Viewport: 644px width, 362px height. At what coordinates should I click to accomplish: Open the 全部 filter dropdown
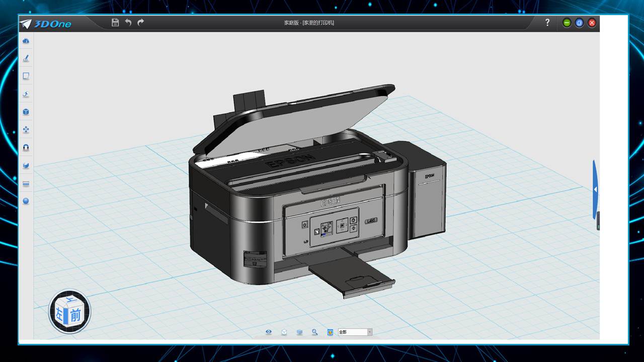point(355,332)
